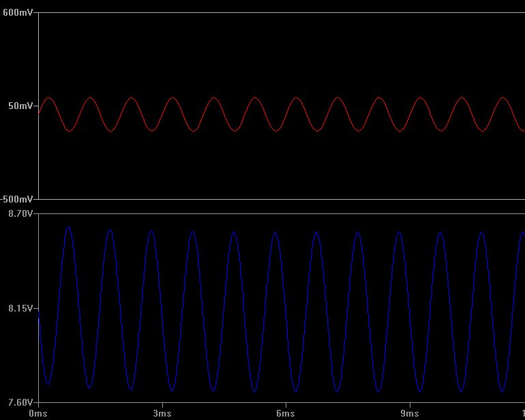Select the first trough of the red waveform
The width and height of the screenshot is (525, 420).
click(69, 130)
